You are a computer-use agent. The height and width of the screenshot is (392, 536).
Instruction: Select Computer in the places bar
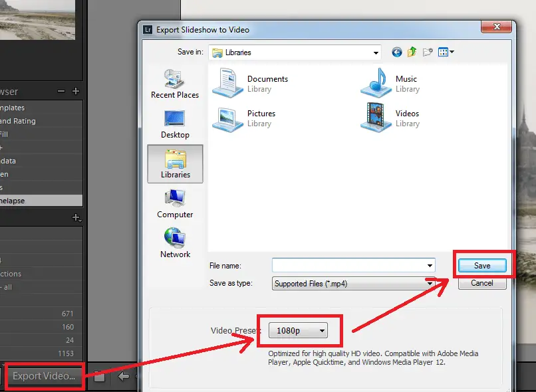point(175,203)
